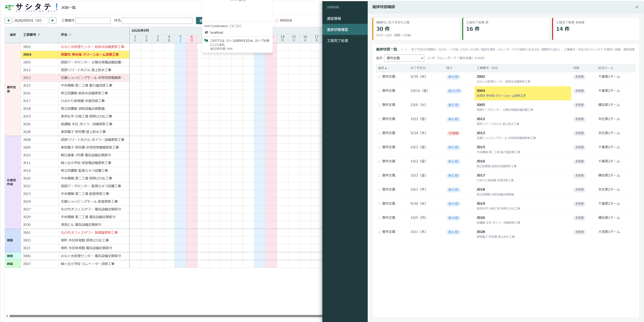The width and height of the screenshot is (644, 322).
Task: Select the 進捗状態確認 menu item
Action: pos(345,29)
